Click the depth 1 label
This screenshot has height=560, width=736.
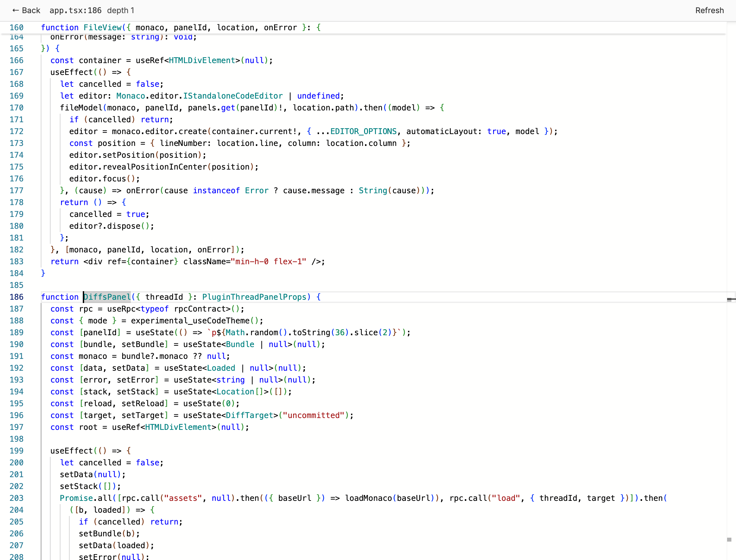pyautogui.click(x=121, y=10)
